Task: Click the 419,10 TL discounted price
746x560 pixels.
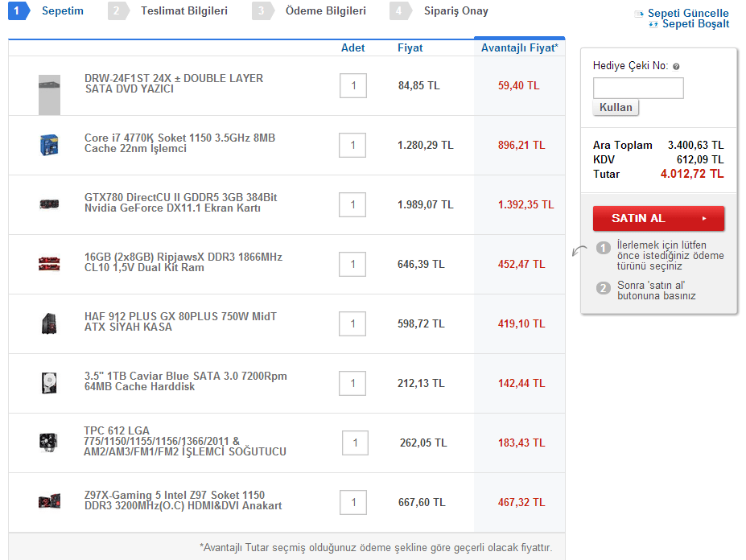Action: (x=521, y=323)
